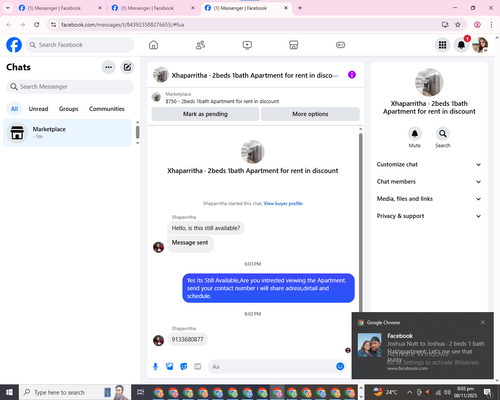Open Windows action center notification icon
This screenshot has height=400, width=500.
pyautogui.click(x=487, y=392)
